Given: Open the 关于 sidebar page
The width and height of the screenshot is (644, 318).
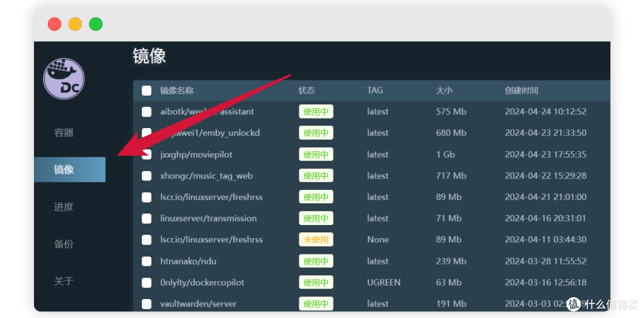Looking at the screenshot, I should [64, 281].
